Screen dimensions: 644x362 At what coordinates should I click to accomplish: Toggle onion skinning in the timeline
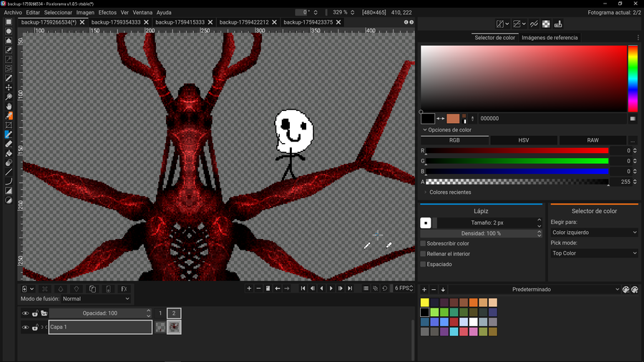(375, 288)
